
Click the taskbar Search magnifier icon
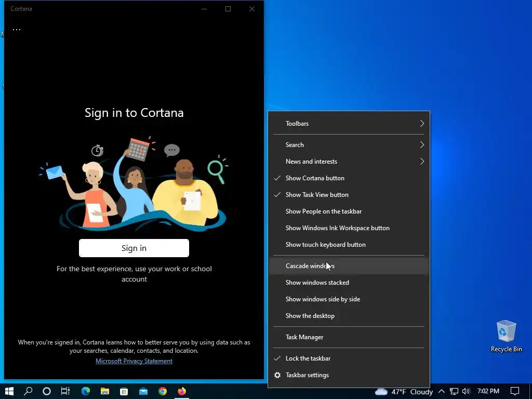pyautogui.click(x=28, y=391)
